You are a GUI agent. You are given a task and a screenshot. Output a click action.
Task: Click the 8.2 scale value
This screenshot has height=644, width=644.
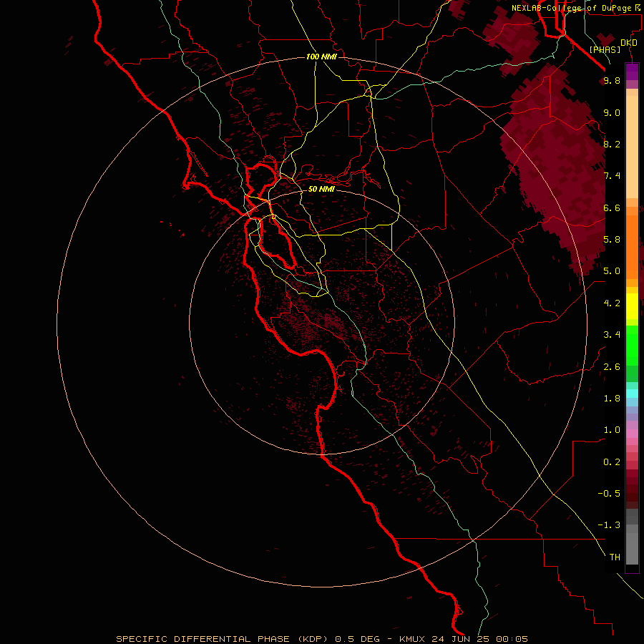click(612, 144)
